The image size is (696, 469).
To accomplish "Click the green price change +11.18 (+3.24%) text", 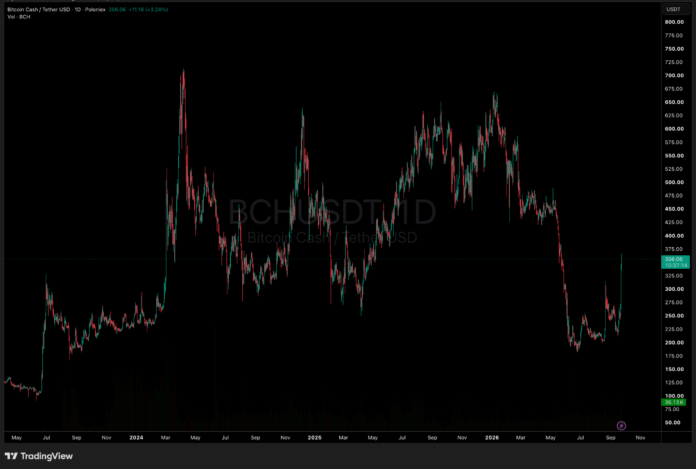I will pos(148,9).
